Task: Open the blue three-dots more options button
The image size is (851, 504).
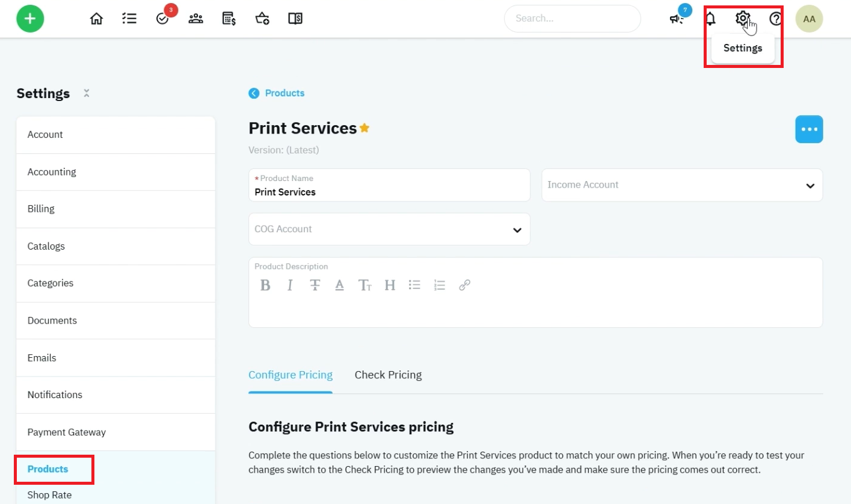Action: coord(809,129)
